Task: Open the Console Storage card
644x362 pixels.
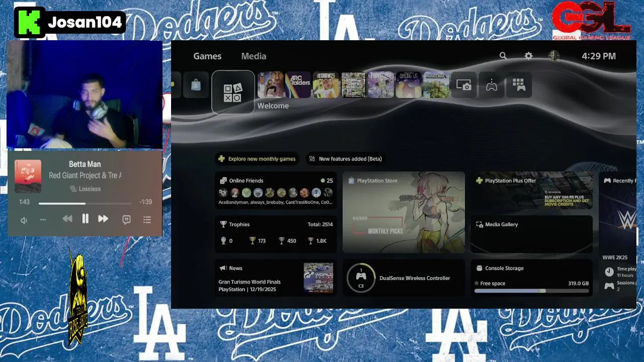Action: [x=532, y=278]
